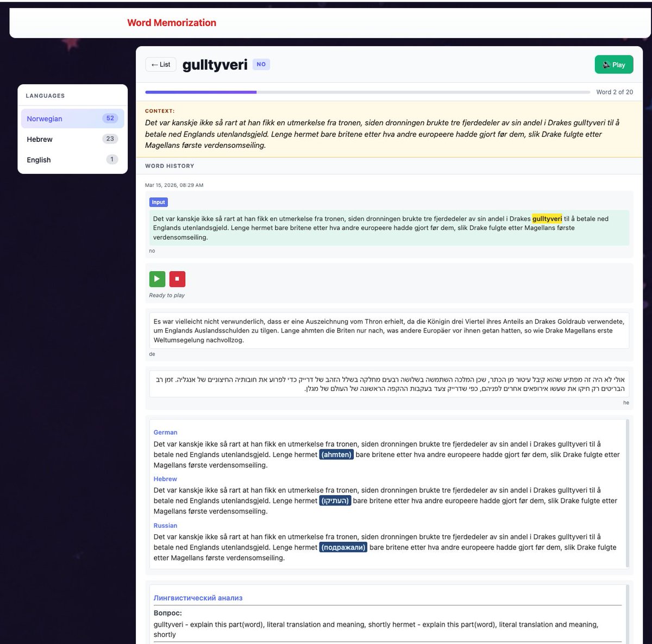Click the (ahmten) German translation chip
This screenshot has height=644, width=652.
(336, 454)
